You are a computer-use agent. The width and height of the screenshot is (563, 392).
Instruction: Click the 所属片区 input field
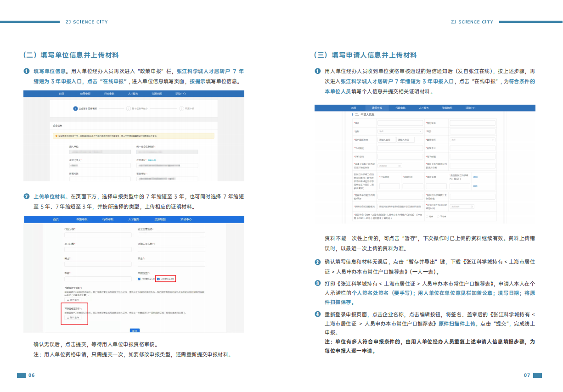[100, 179]
